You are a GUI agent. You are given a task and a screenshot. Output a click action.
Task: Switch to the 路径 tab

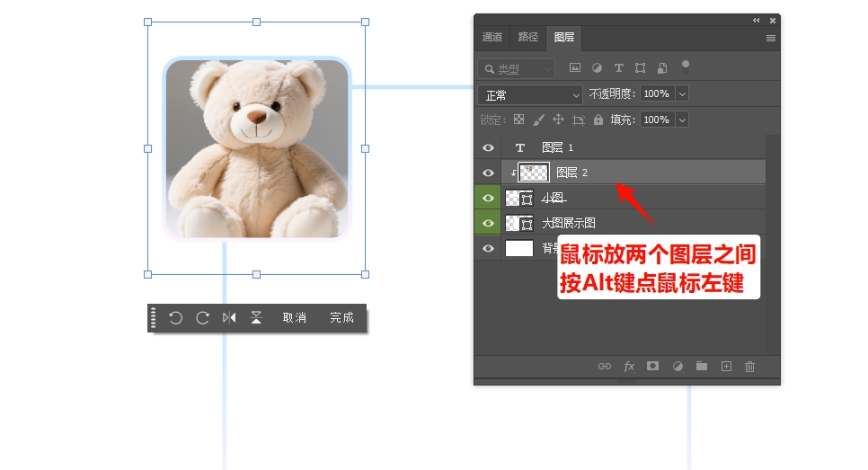pyautogui.click(x=528, y=37)
